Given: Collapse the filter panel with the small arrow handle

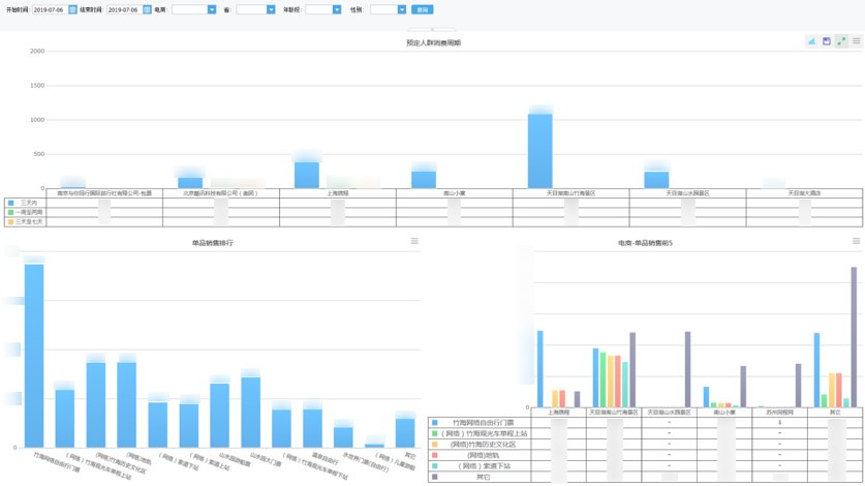Looking at the screenshot, I should (x=432, y=29).
